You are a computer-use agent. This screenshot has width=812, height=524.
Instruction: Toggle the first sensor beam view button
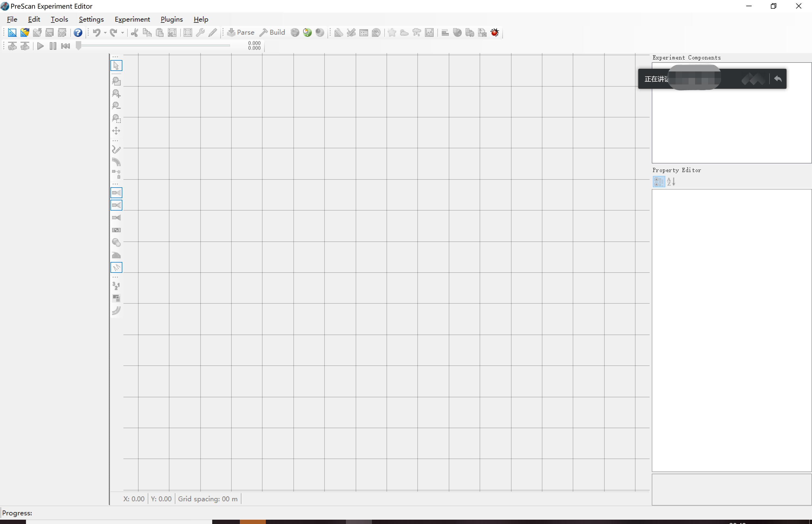116,193
